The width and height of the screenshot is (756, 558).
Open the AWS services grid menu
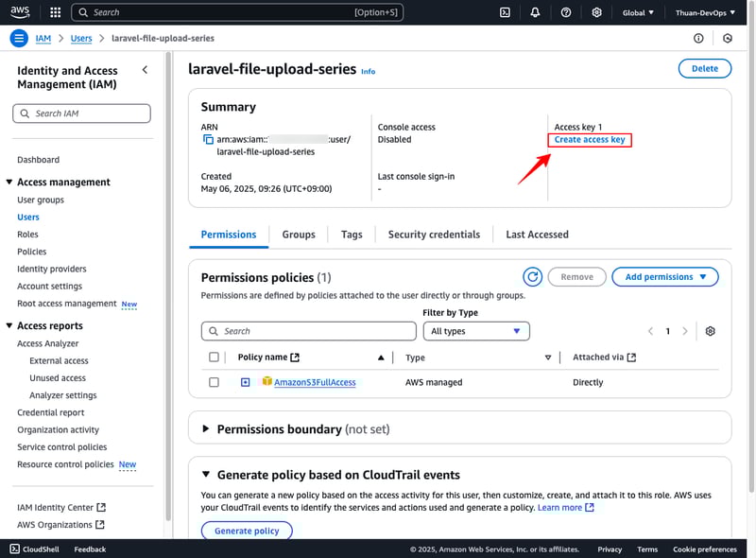(55, 12)
